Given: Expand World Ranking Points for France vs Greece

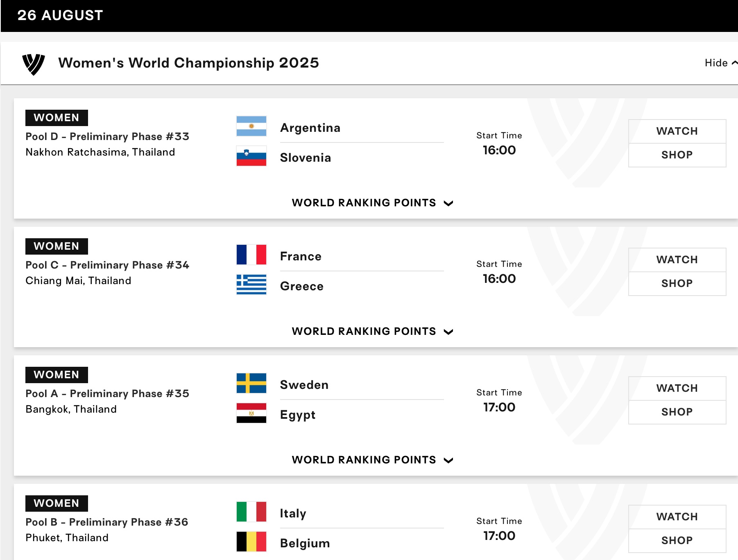Looking at the screenshot, I should pos(372,332).
